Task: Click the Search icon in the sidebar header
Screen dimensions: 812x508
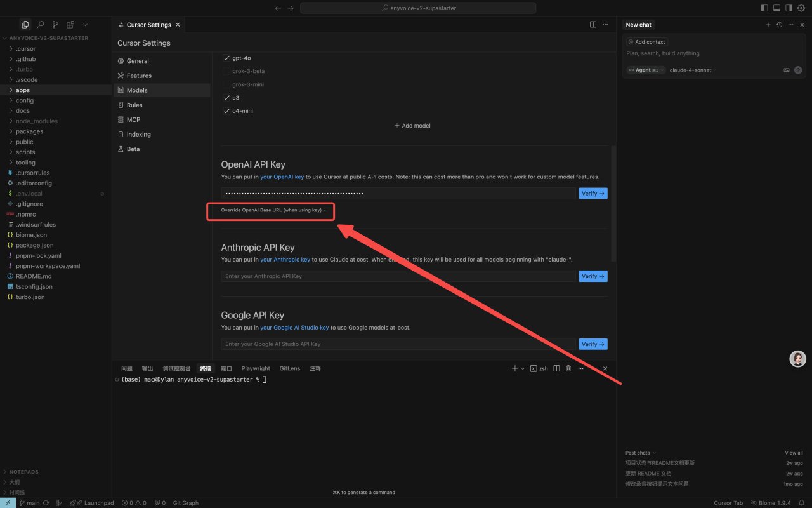Action: tap(40, 25)
